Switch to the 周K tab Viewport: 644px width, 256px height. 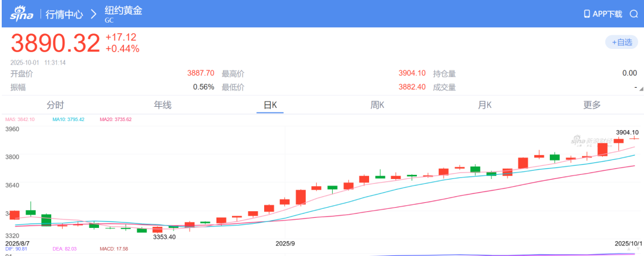coord(377,105)
